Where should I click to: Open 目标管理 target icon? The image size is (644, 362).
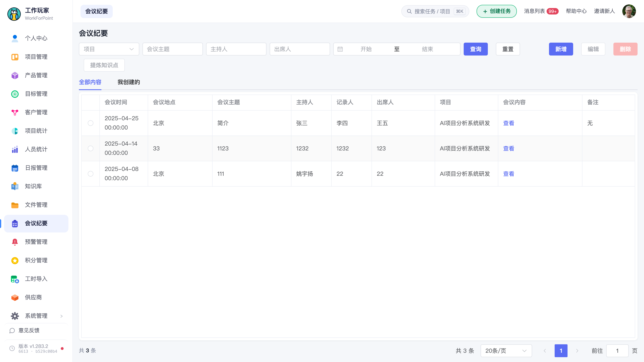coord(15,94)
